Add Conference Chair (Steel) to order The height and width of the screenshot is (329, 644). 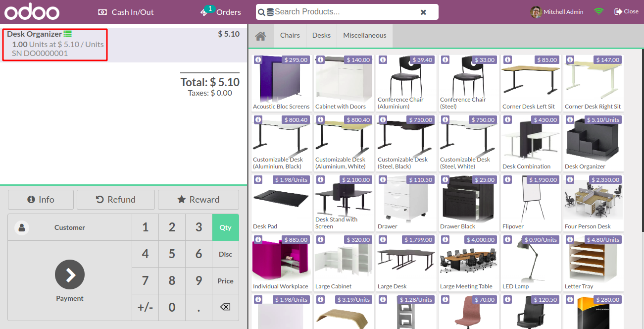[469, 83]
